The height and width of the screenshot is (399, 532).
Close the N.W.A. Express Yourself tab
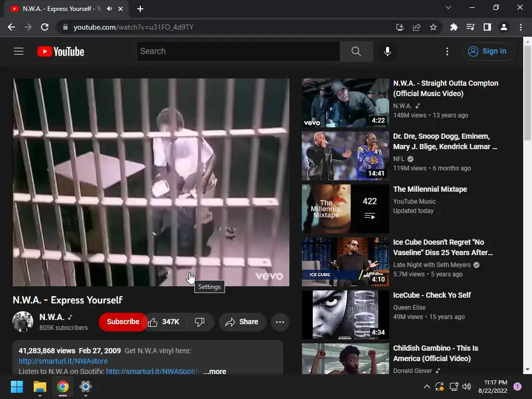coord(121,9)
